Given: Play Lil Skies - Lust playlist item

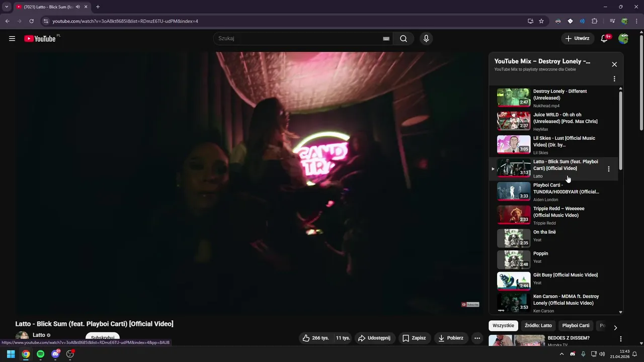Looking at the screenshot, I should coord(552,145).
